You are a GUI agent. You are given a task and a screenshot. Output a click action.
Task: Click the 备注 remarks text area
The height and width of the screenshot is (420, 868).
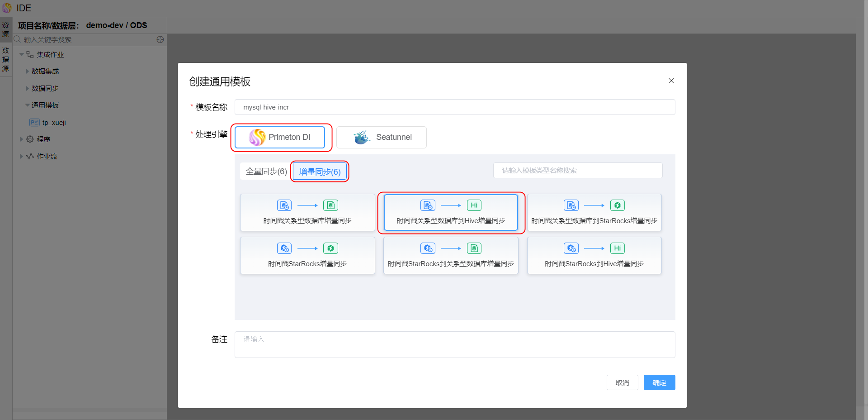[454, 344]
